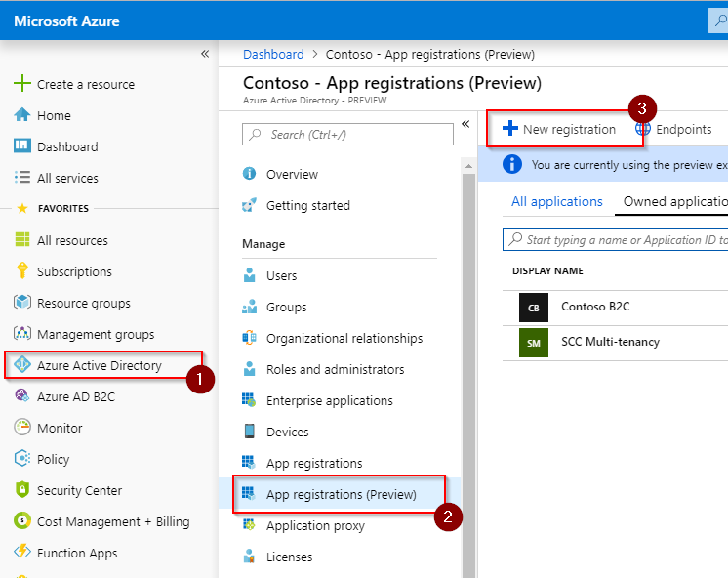Screen dimensions: 728x578
Task: Click the All resources grid icon
Action: [22, 240]
